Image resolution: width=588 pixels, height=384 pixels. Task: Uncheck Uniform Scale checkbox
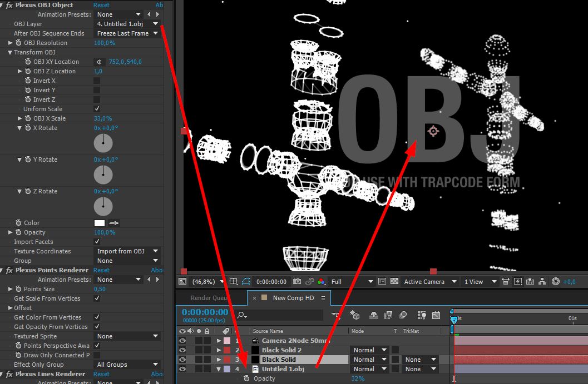[97, 109]
